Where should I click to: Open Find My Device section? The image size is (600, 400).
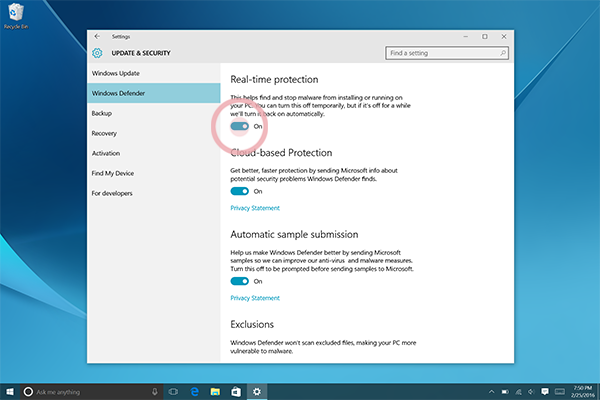click(x=154, y=173)
